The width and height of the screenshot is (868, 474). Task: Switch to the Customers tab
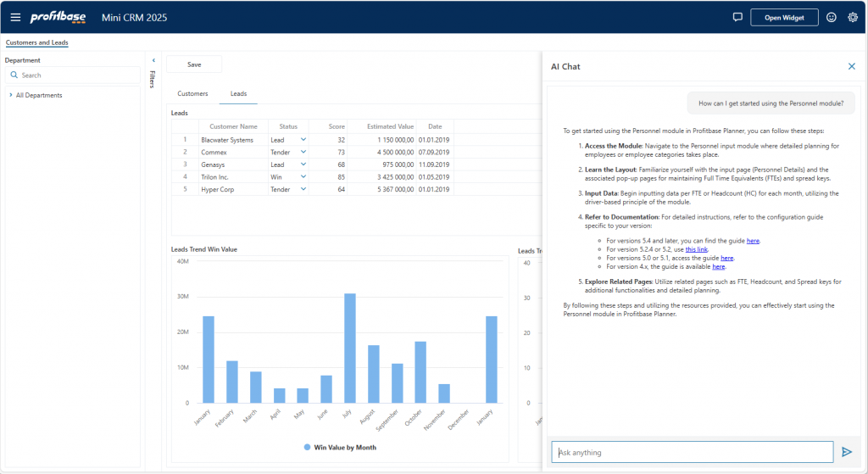(x=192, y=94)
